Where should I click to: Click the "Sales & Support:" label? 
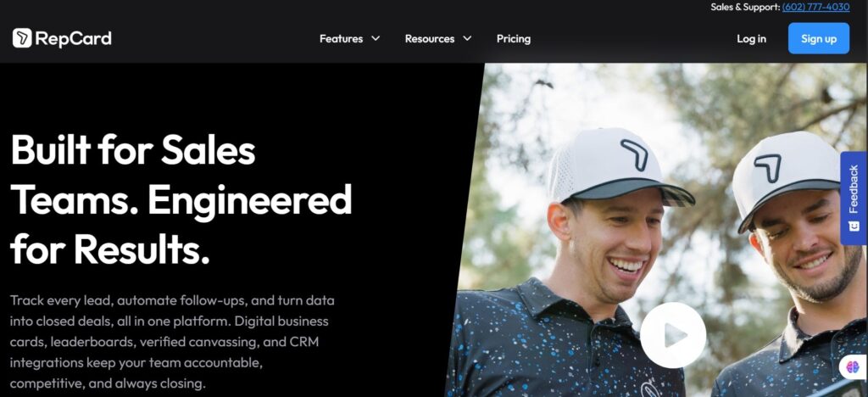click(745, 7)
